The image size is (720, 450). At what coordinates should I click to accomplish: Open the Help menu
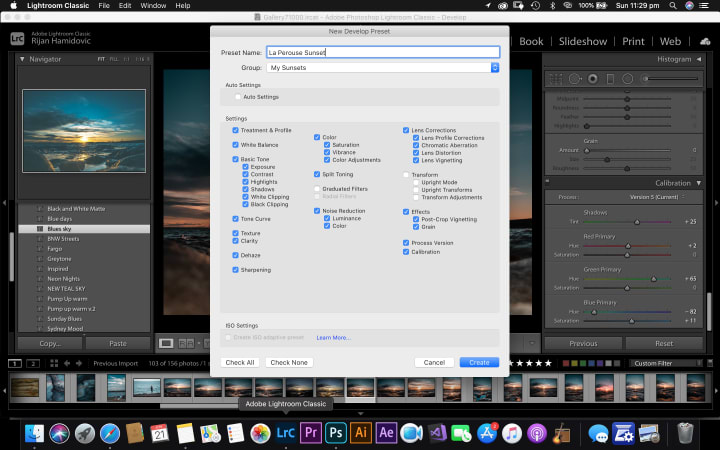tap(183, 6)
